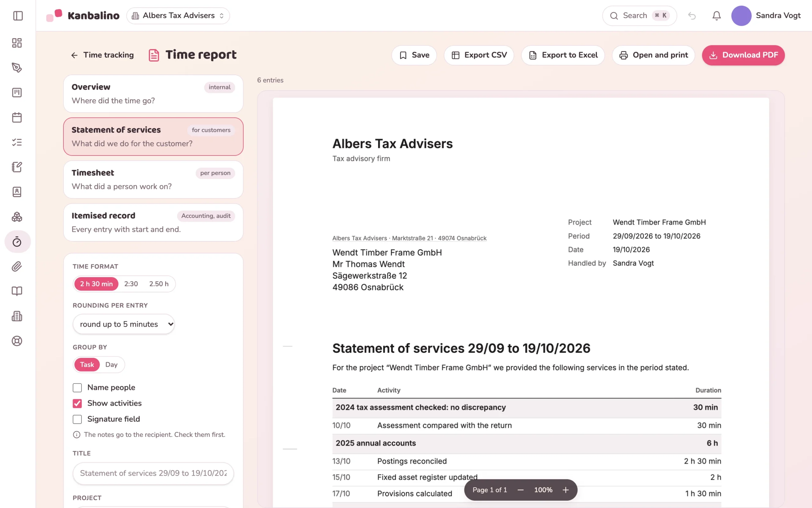Viewport: 812px width, 508px height.
Task: Select the Statement of services report
Action: coord(153,137)
